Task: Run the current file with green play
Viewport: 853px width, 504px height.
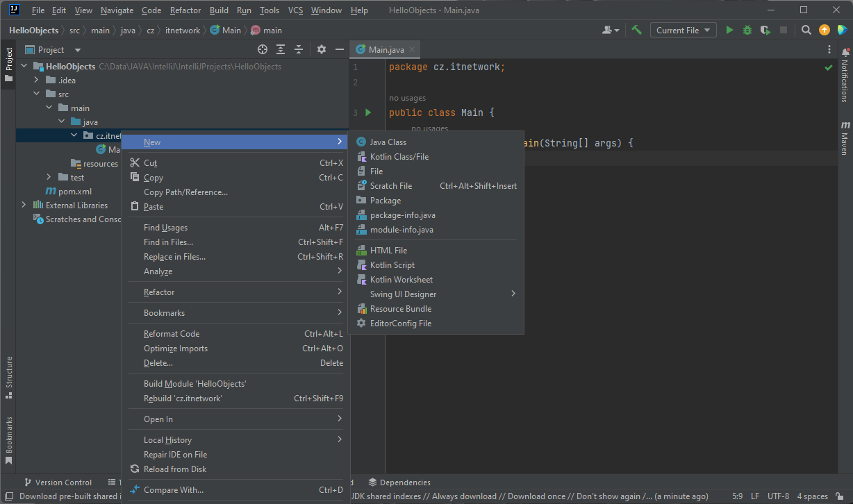Action: (x=729, y=30)
